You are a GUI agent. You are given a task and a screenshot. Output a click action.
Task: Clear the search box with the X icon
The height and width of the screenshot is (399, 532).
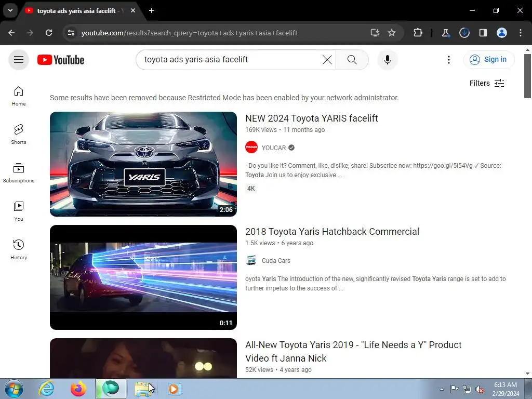coord(327,60)
